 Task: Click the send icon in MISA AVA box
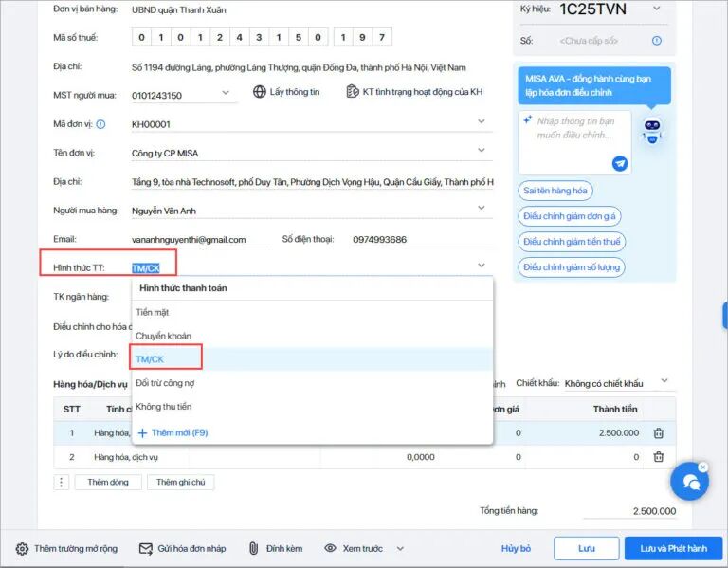point(620,163)
